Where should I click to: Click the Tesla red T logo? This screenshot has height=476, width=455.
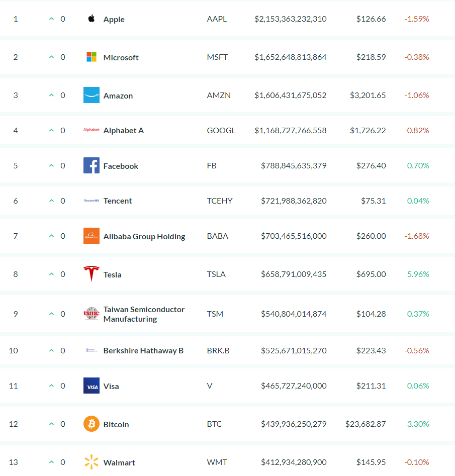92,274
